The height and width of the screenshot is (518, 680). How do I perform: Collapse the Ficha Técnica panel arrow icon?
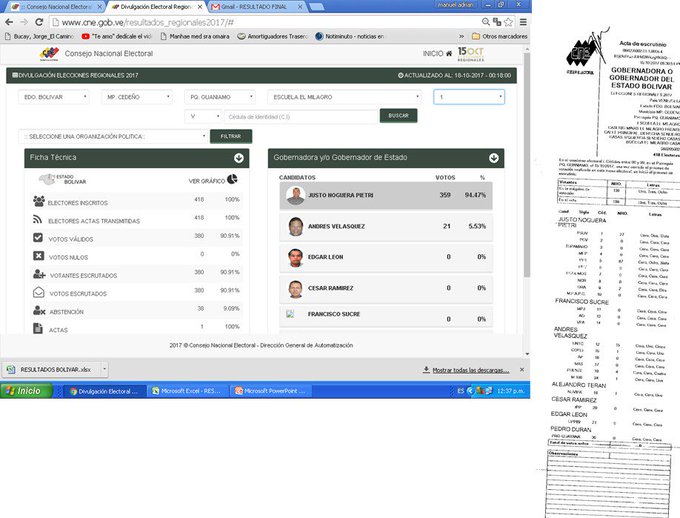(x=239, y=158)
